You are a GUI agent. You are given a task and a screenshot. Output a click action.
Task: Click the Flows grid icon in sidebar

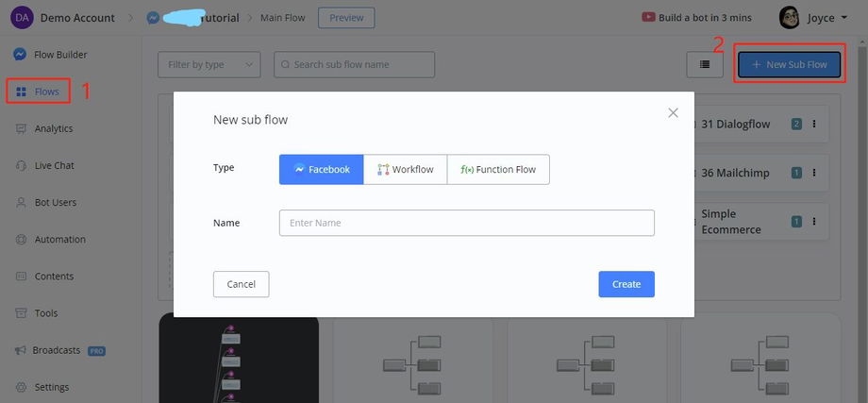coord(21,92)
